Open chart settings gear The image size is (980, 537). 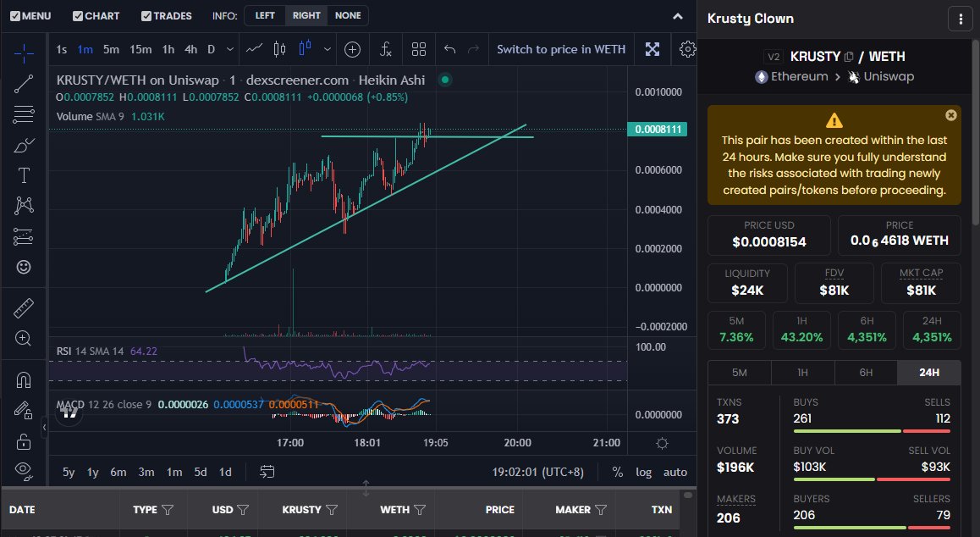tap(687, 49)
